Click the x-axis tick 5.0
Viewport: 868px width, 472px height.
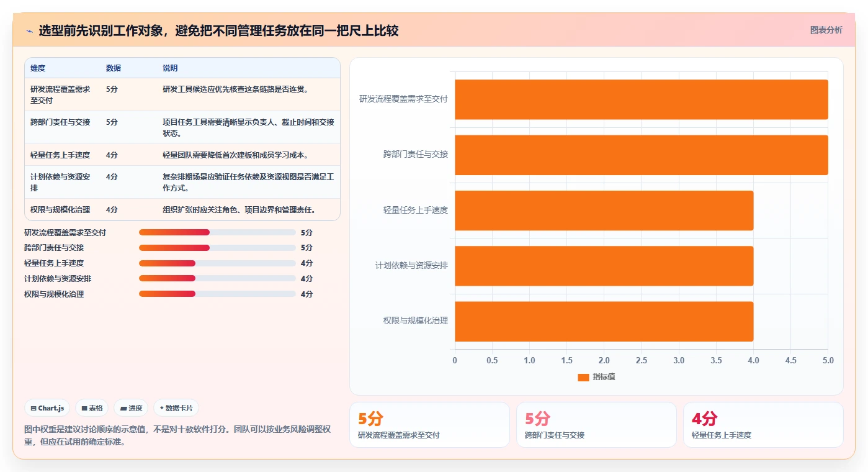click(x=828, y=360)
